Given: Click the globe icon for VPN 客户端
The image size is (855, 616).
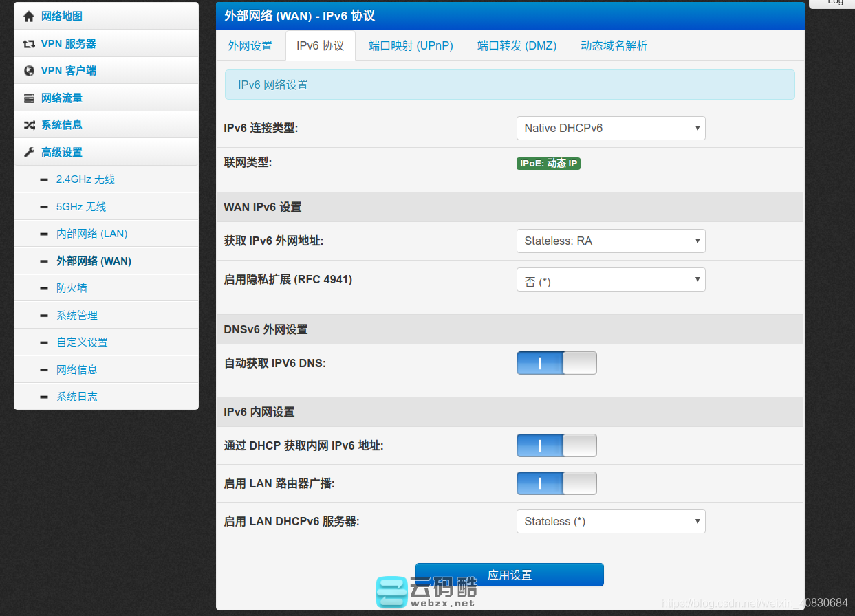Looking at the screenshot, I should (29, 71).
